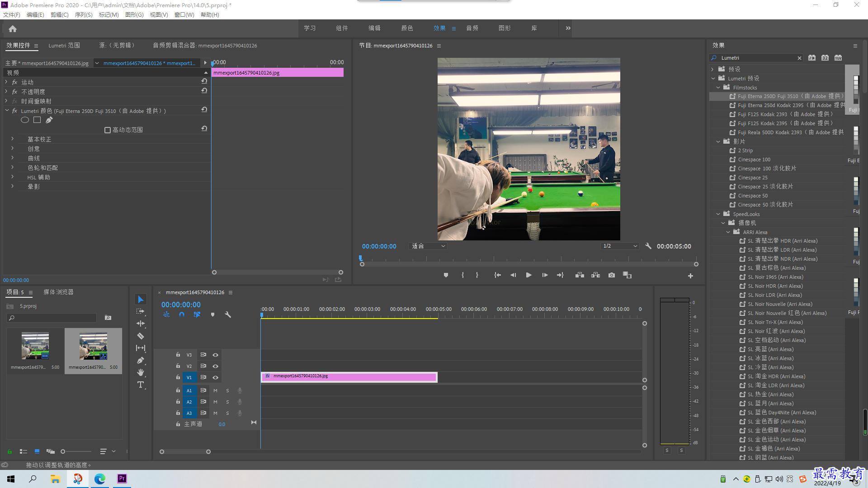
Task: Solo audio track A2
Action: pyautogui.click(x=227, y=402)
